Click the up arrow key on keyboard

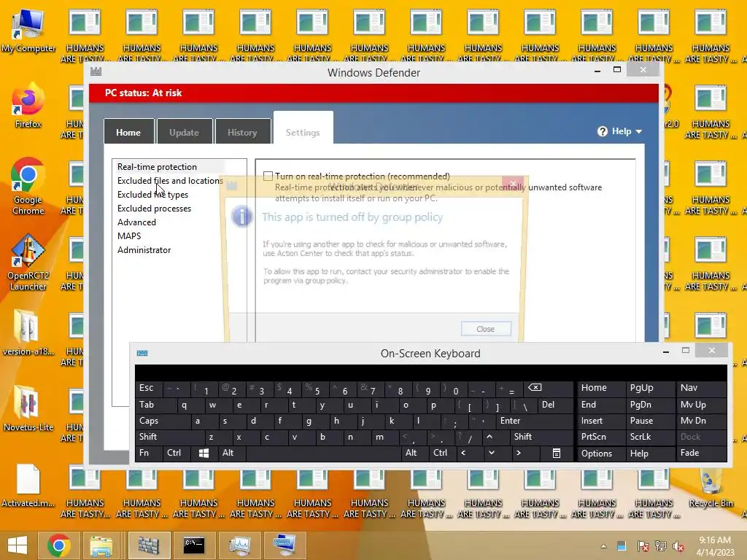(x=489, y=437)
